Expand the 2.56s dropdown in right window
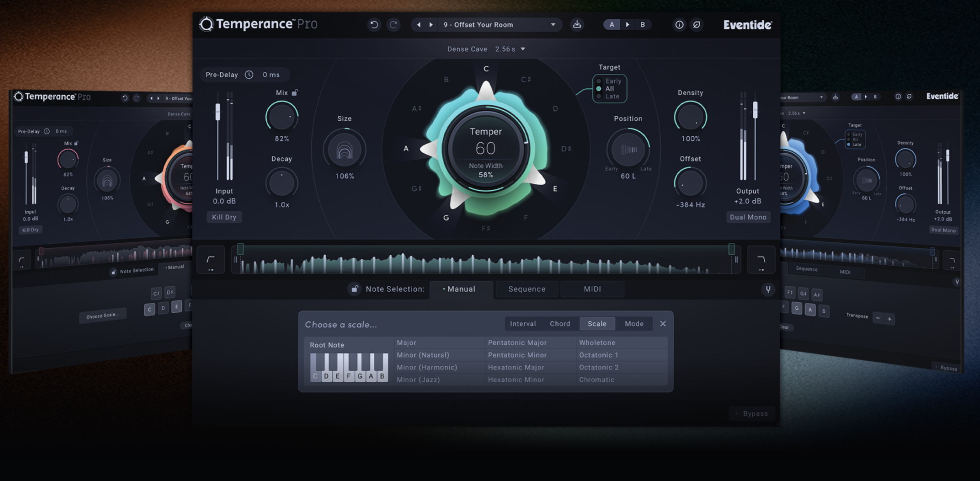The width and height of the screenshot is (980, 481). coord(804,113)
